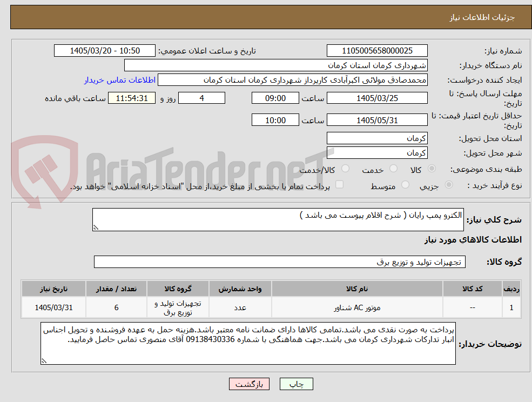
Task: Click the quantity cell 6
Action: [116, 307]
